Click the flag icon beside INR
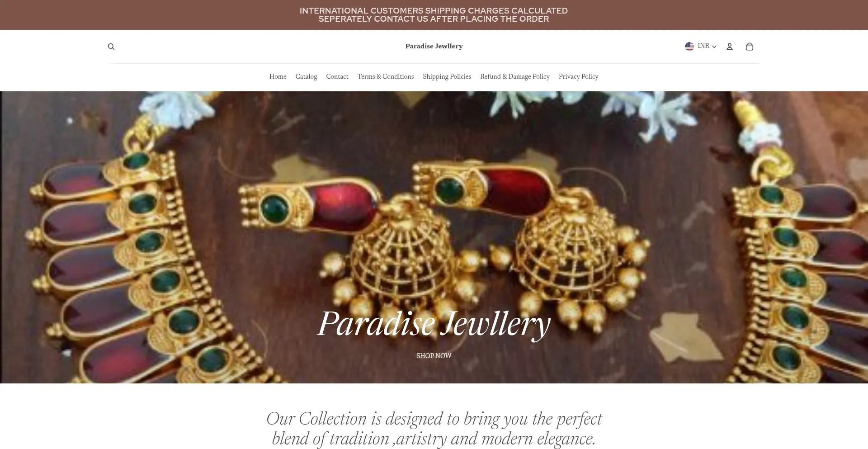The width and height of the screenshot is (868, 449). 689,46
